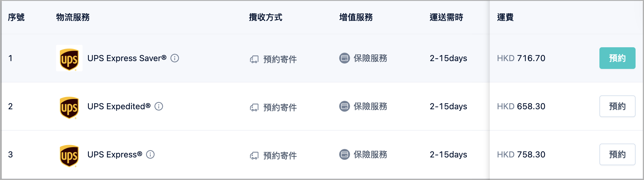
Task: Click insurance icon in UPS Expedited row
Action: pyautogui.click(x=345, y=106)
